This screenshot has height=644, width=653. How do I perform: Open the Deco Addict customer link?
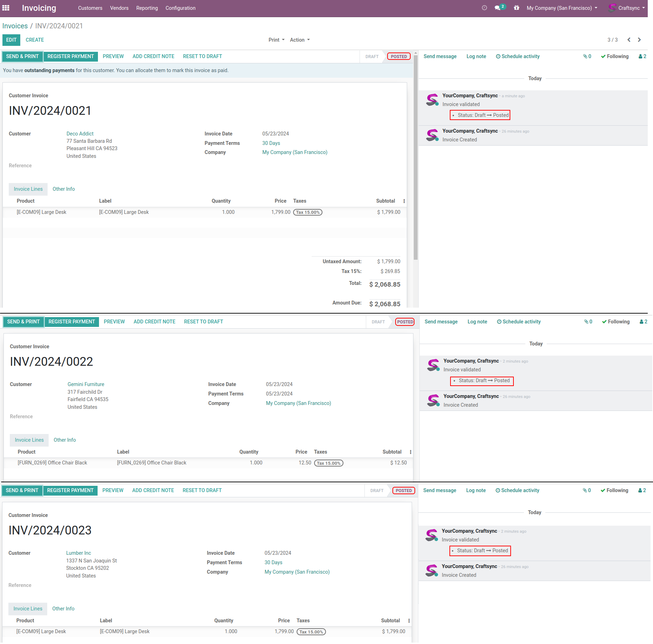click(x=80, y=134)
